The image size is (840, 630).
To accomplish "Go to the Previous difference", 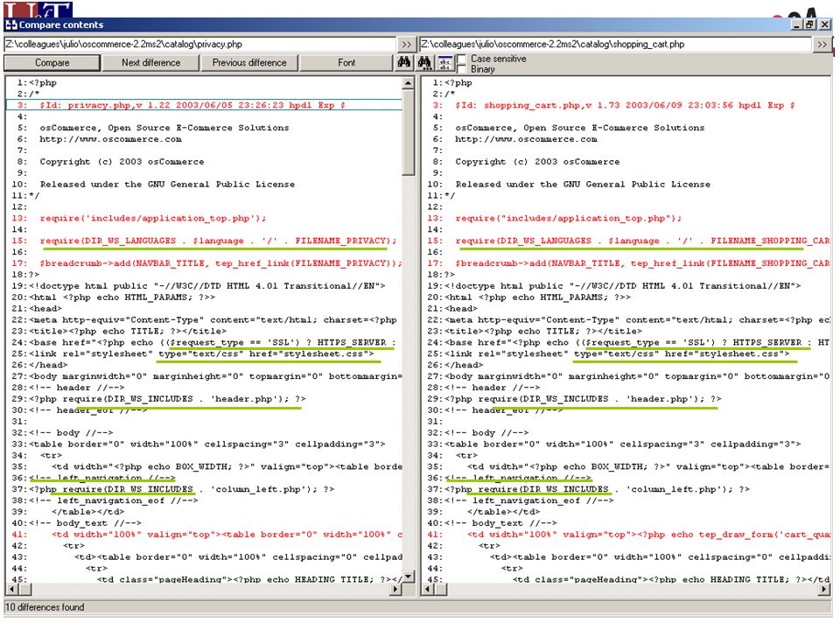I will (x=249, y=63).
